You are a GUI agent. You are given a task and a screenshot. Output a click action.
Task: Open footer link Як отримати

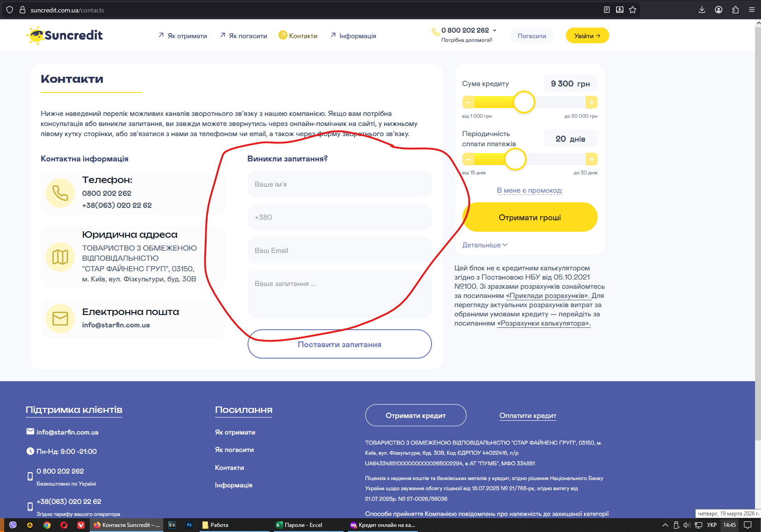click(235, 432)
